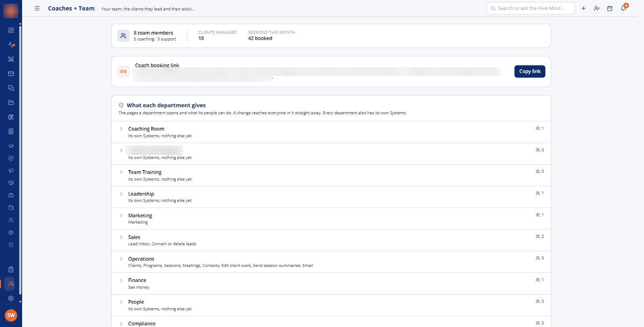Open the mail envelope sidebar icon
This screenshot has height=327, width=644.
tap(11, 73)
